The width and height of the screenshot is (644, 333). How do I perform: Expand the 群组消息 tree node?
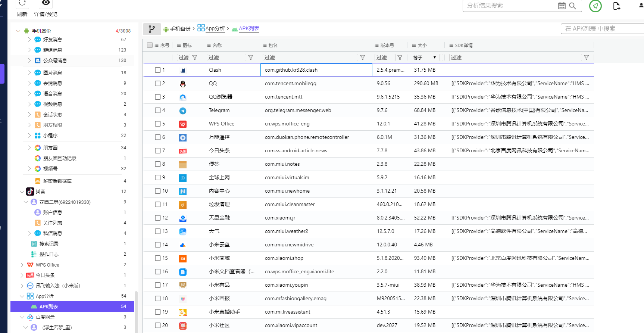(29, 50)
